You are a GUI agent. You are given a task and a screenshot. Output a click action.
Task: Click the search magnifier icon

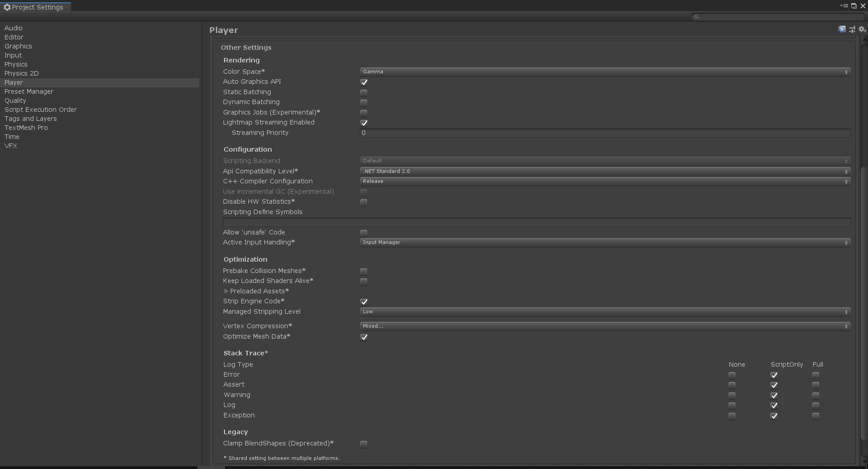tap(696, 17)
